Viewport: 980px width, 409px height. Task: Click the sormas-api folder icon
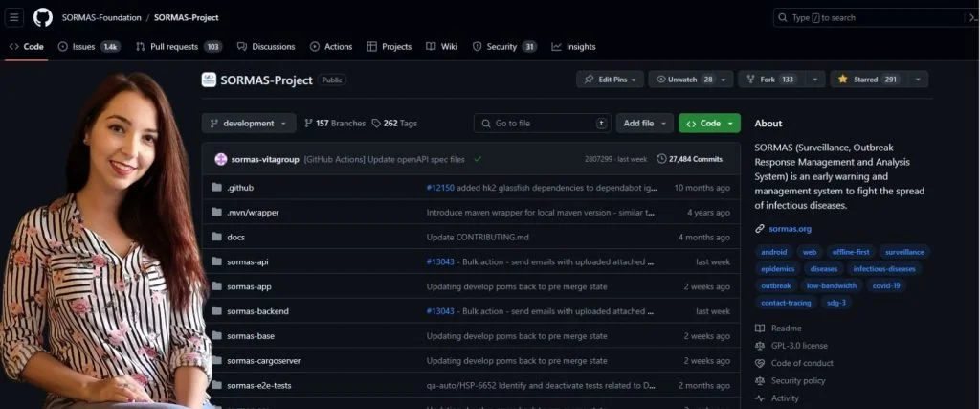coord(217,261)
